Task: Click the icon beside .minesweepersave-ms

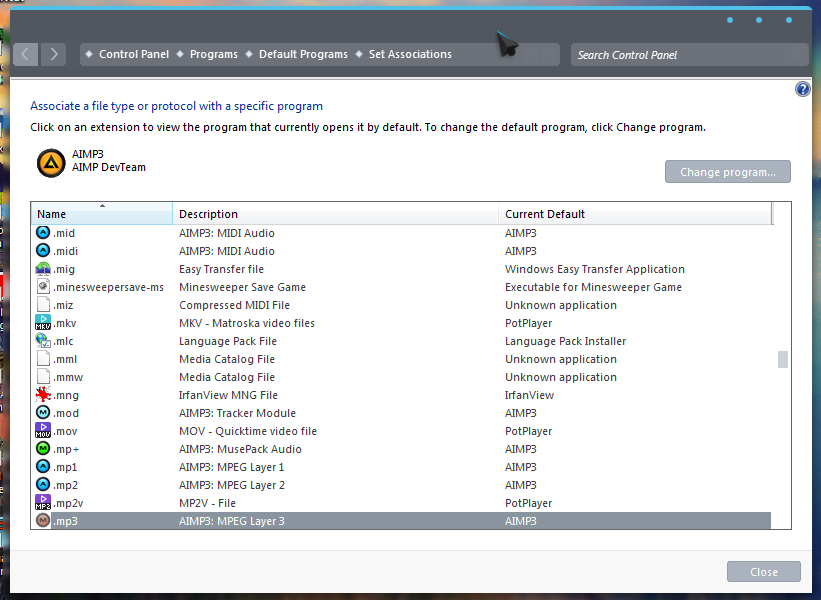Action: point(43,286)
